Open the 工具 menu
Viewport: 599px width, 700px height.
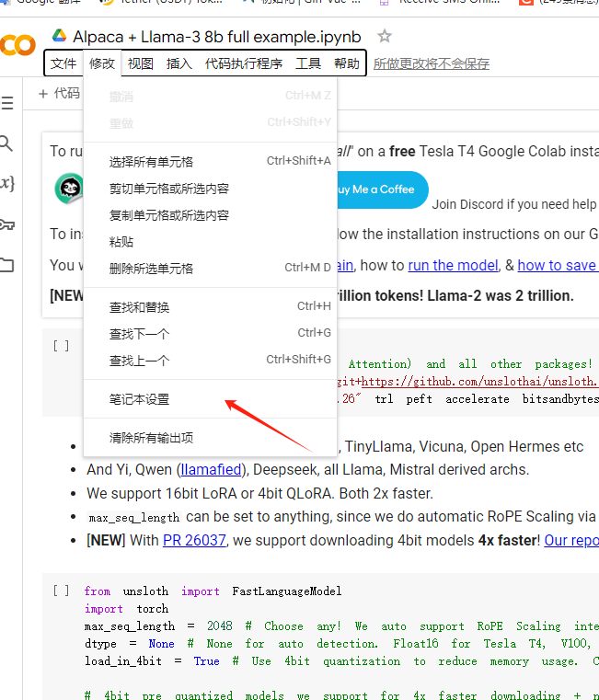pyautogui.click(x=308, y=63)
